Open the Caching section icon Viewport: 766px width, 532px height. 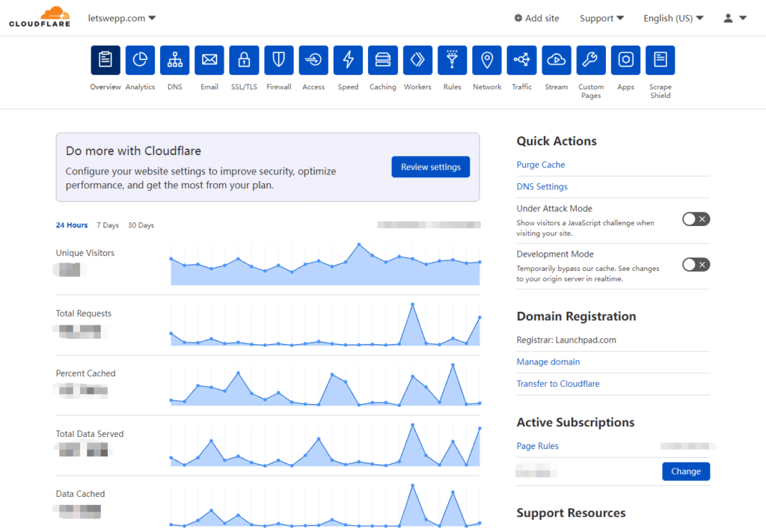tap(382, 61)
